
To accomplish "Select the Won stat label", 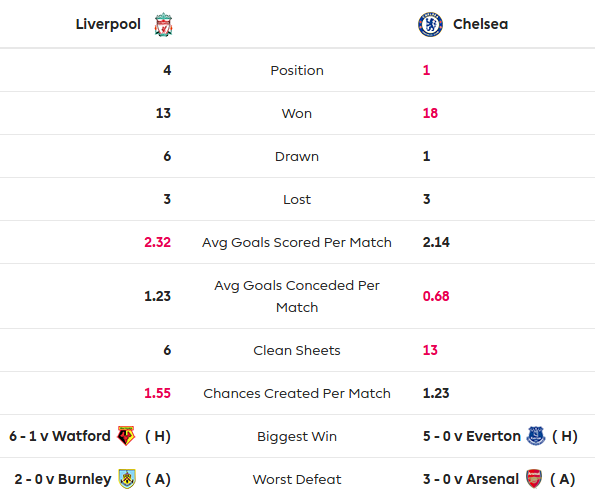I will pos(297,113).
